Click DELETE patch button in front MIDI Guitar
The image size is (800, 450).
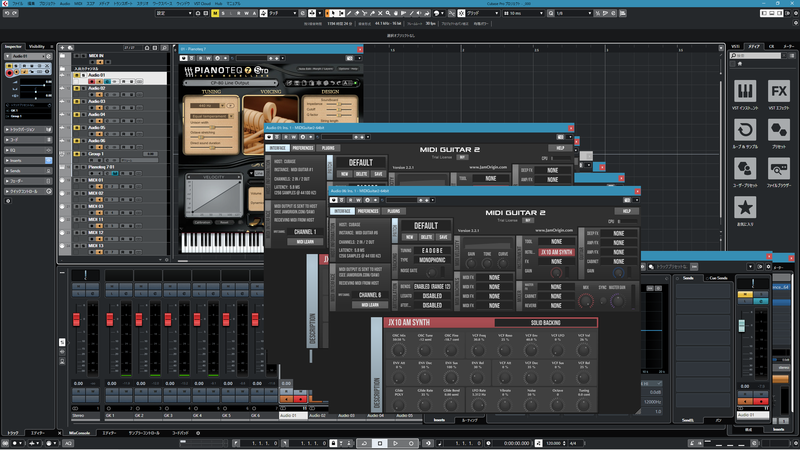point(426,237)
